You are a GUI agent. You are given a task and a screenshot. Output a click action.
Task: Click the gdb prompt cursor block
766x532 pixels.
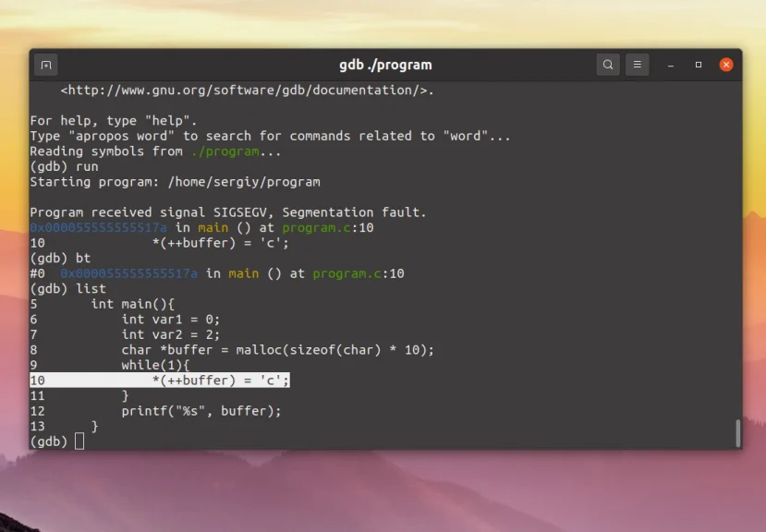click(79, 441)
